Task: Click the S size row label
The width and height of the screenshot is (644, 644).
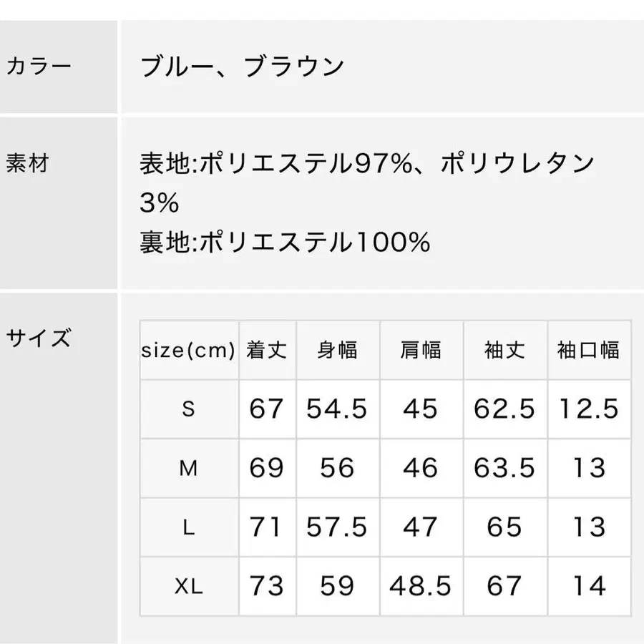Action: (x=188, y=409)
